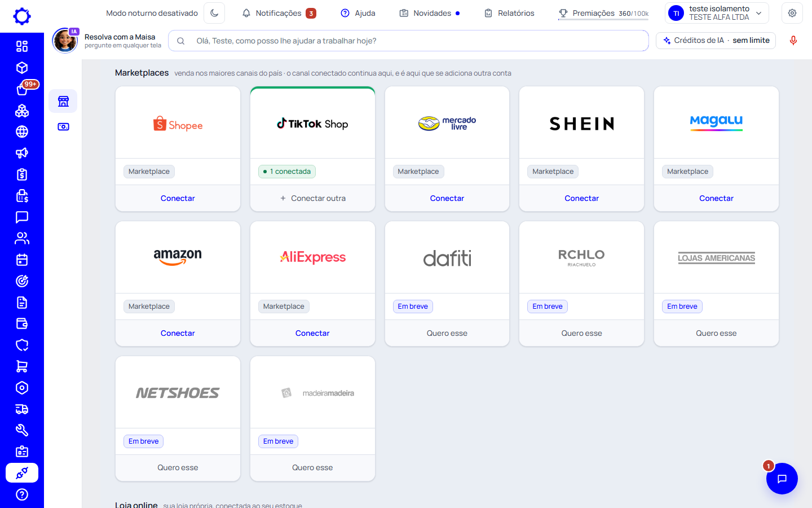Connect the SHEIN marketplace

point(581,198)
